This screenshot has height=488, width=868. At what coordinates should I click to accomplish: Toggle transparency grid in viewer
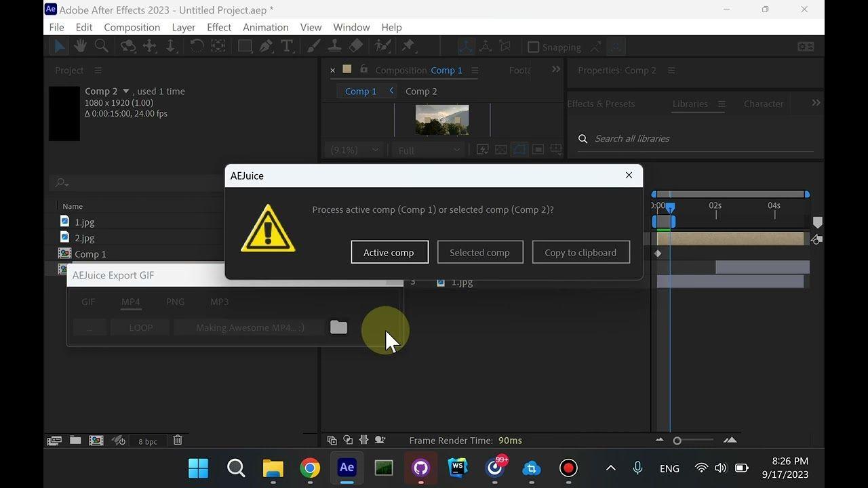(501, 150)
